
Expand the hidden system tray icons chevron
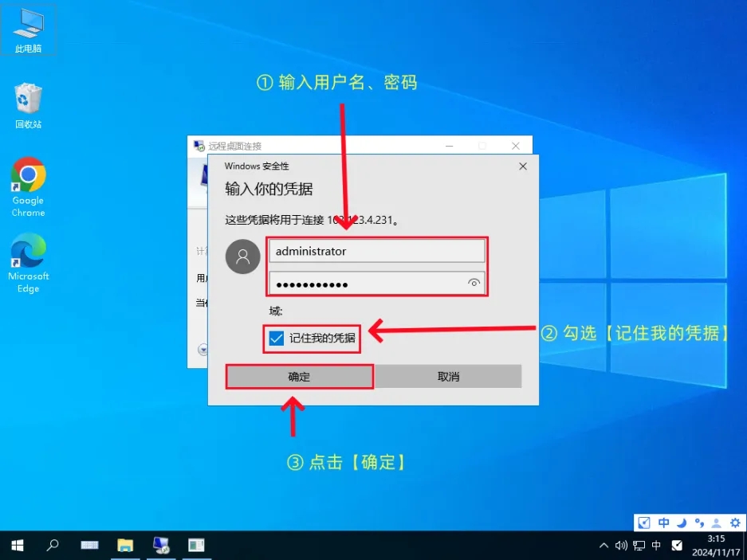pyautogui.click(x=603, y=546)
